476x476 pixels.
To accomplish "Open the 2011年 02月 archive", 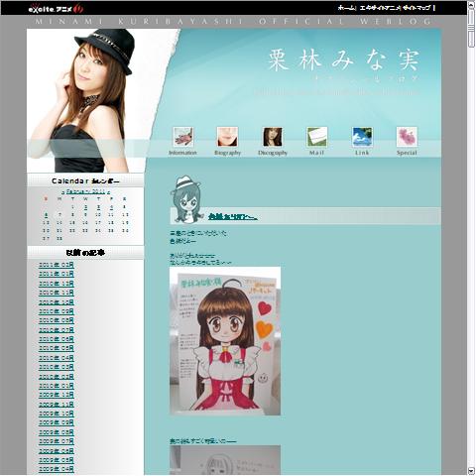I will [57, 265].
